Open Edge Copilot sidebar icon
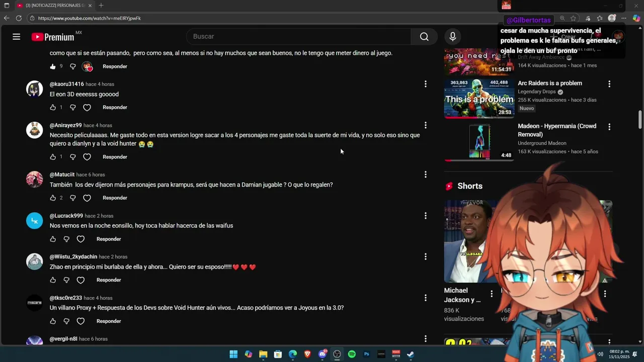The width and height of the screenshot is (644, 362). pyautogui.click(x=636, y=18)
